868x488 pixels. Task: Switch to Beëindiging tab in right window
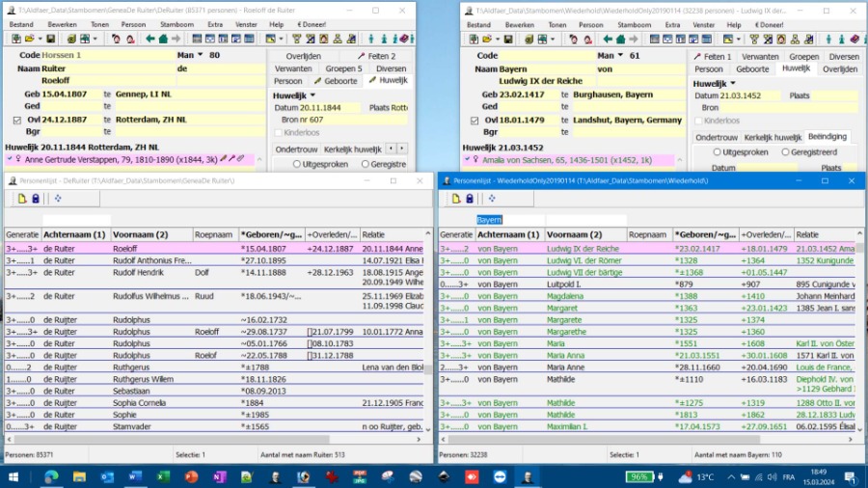[827, 137]
